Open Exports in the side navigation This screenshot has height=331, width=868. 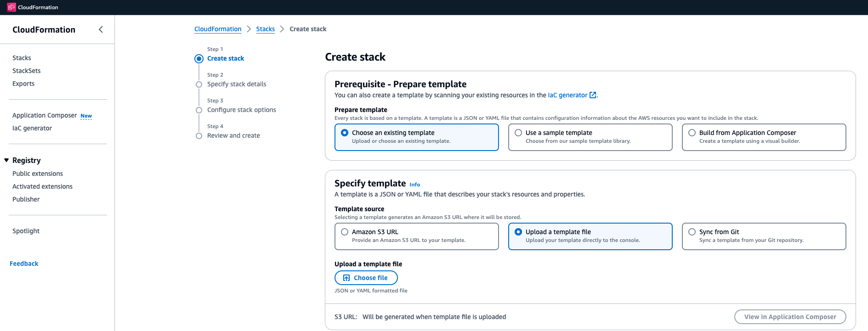click(x=23, y=84)
